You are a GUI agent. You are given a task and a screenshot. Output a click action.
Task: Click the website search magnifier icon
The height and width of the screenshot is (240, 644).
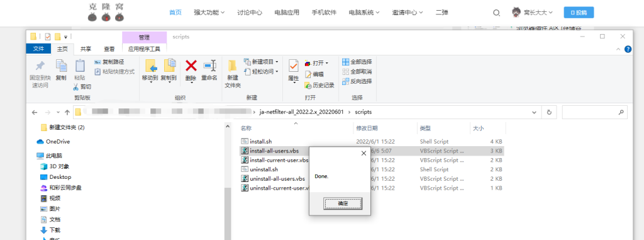click(496, 13)
